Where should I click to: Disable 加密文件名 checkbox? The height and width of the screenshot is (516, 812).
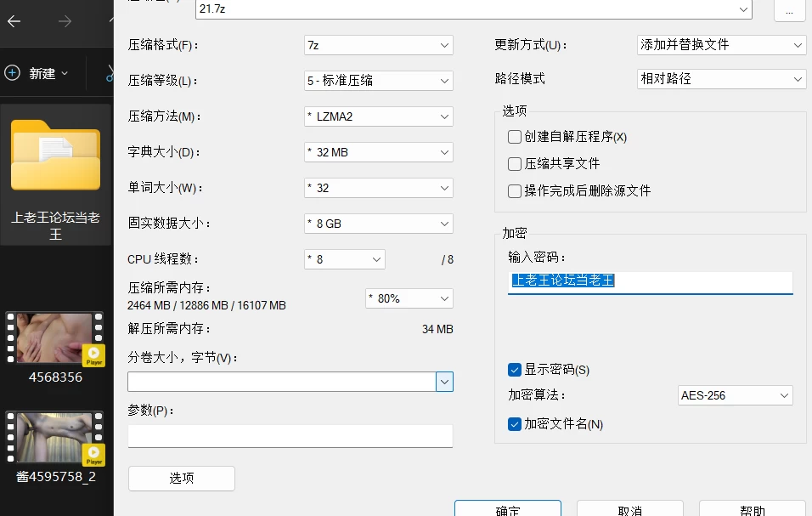pos(514,424)
